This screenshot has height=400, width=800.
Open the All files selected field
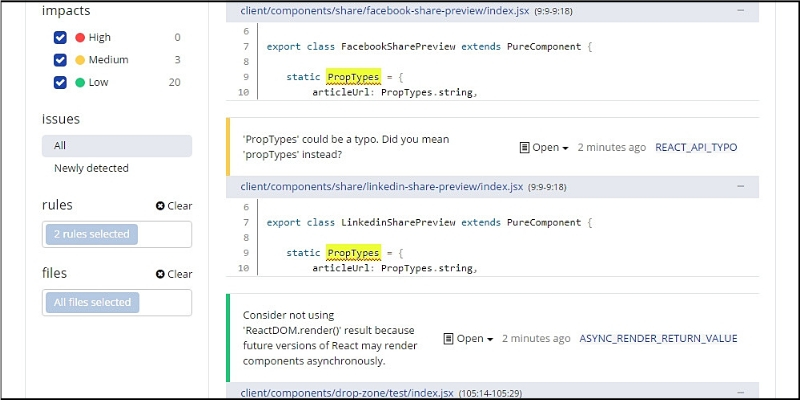point(117,303)
